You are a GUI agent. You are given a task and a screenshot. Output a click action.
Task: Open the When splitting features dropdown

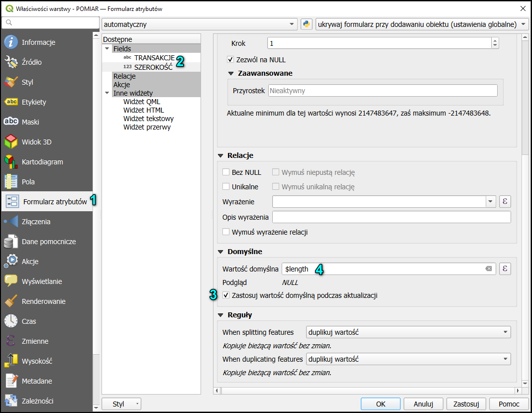point(409,332)
